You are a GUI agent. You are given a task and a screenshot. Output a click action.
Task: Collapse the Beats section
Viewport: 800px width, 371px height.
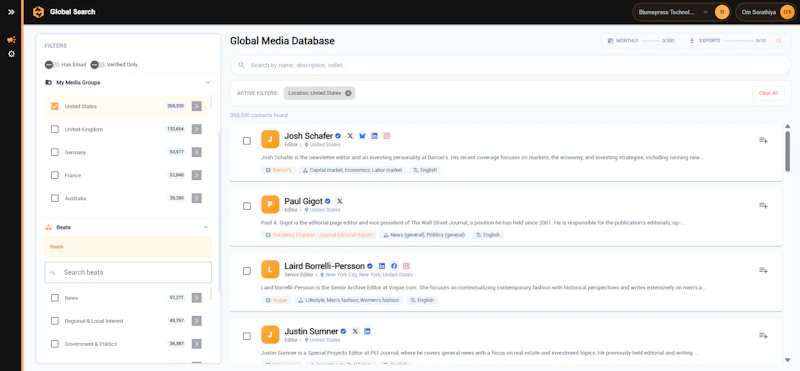206,227
